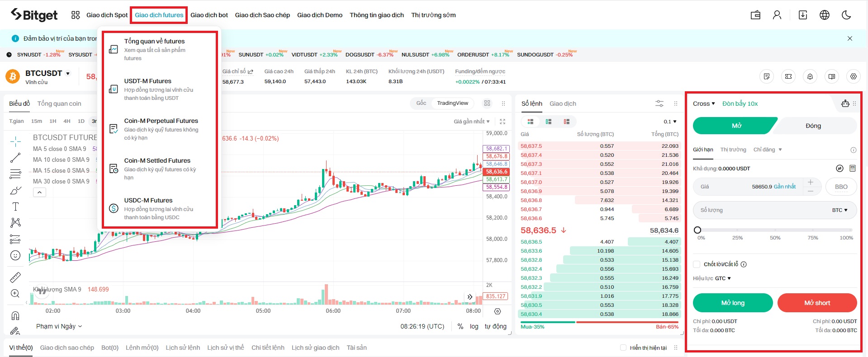The image size is (868, 357).
Task: Click order type info icon
Action: coord(853,150)
